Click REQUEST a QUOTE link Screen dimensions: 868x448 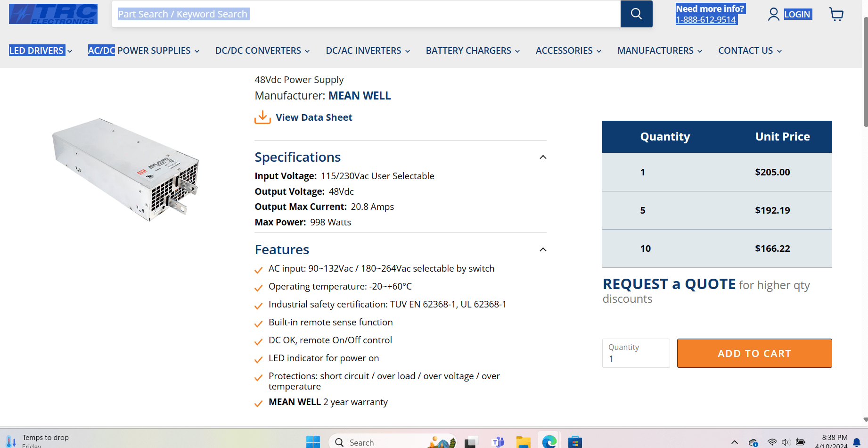click(x=669, y=284)
